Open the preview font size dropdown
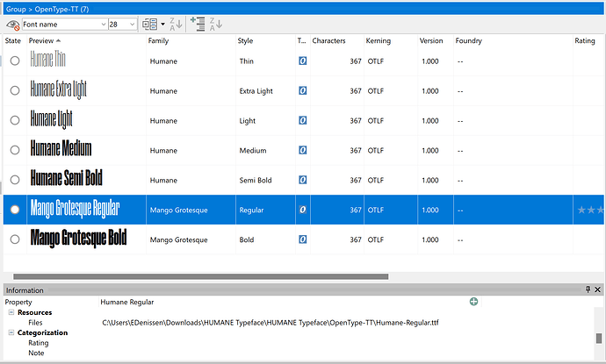This screenshot has height=364, width=606. [132, 25]
